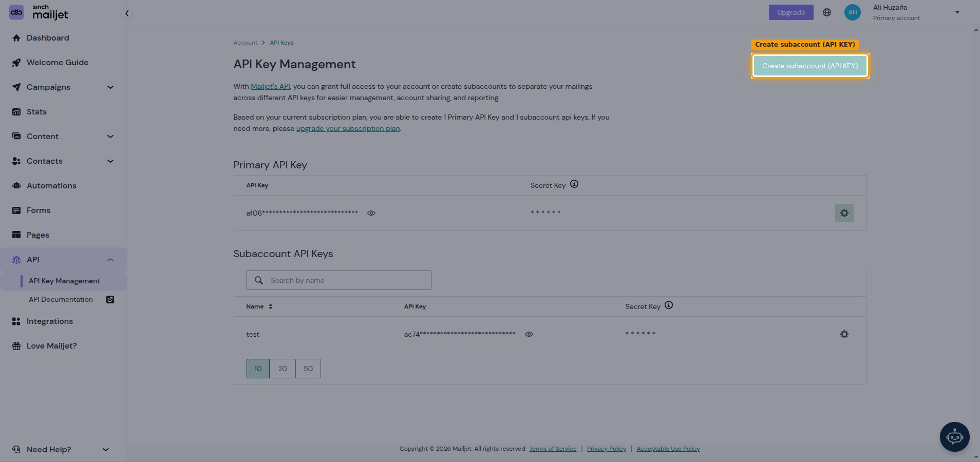Expand the Campaigns submenu chevron
Image resolution: width=980 pixels, height=462 pixels.
pos(110,87)
